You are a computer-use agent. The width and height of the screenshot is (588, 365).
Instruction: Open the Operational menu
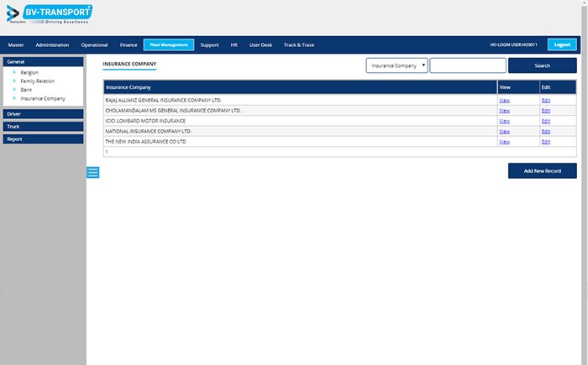94,45
